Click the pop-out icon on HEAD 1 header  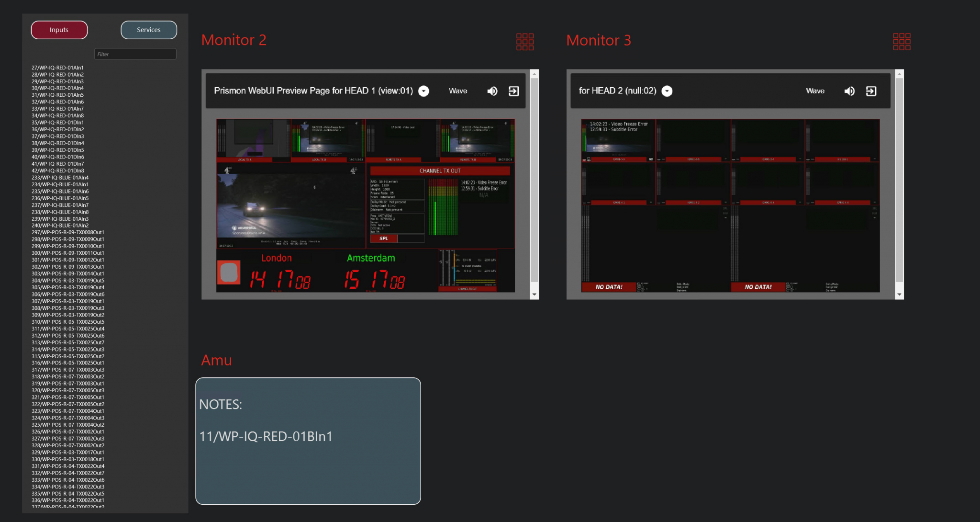tap(513, 91)
